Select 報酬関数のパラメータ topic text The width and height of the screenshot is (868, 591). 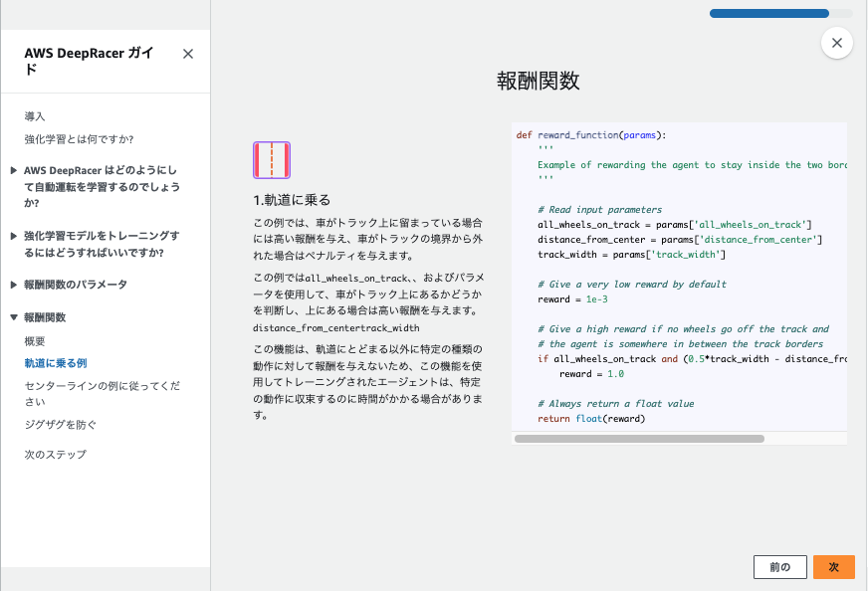76,285
